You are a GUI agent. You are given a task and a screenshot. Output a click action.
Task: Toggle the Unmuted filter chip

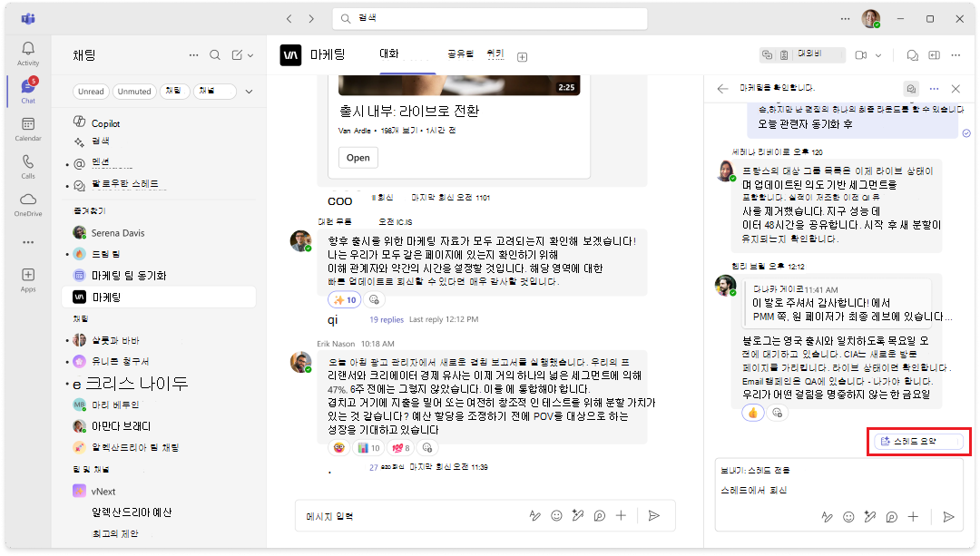(134, 92)
